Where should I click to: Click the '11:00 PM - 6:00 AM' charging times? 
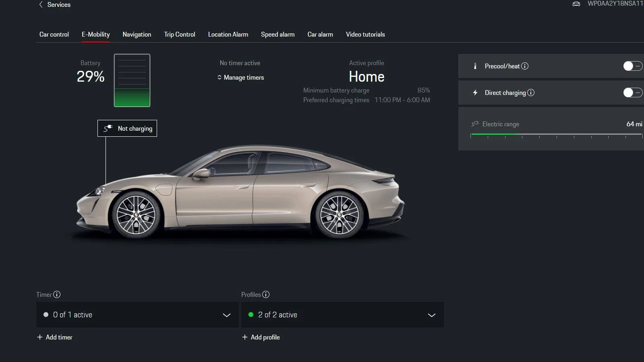point(402,100)
